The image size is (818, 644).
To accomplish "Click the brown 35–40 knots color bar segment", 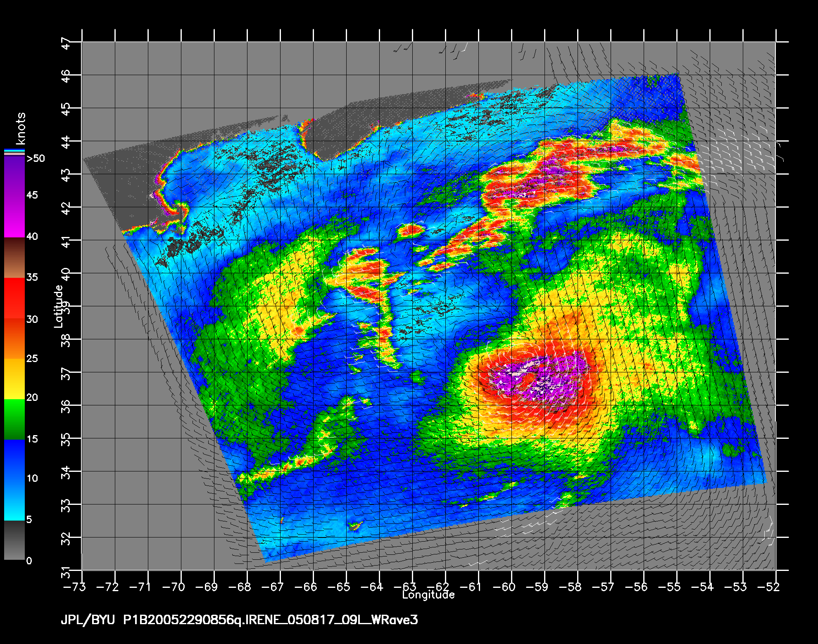I will pos(14,258).
